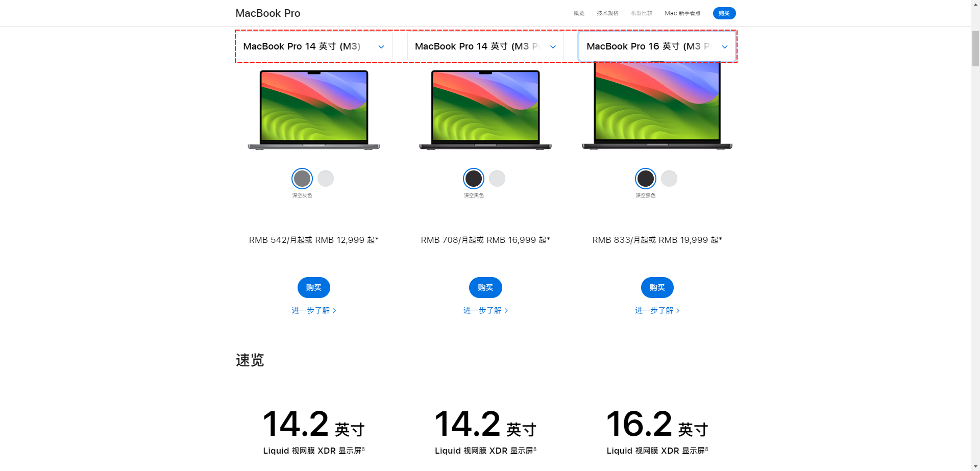Learn more about MacBook Pro 14 M3
This screenshot has width=980, height=471.
click(x=313, y=310)
